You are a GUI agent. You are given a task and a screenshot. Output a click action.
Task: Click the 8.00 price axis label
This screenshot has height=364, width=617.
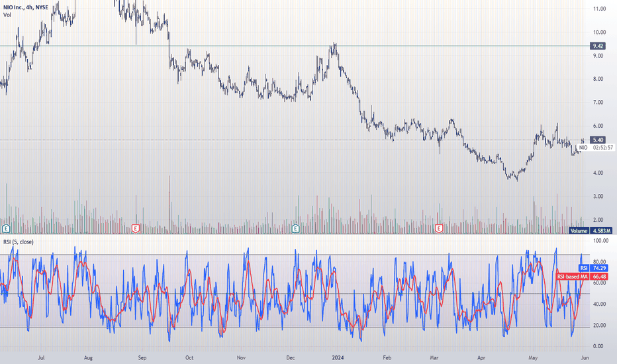598,79
